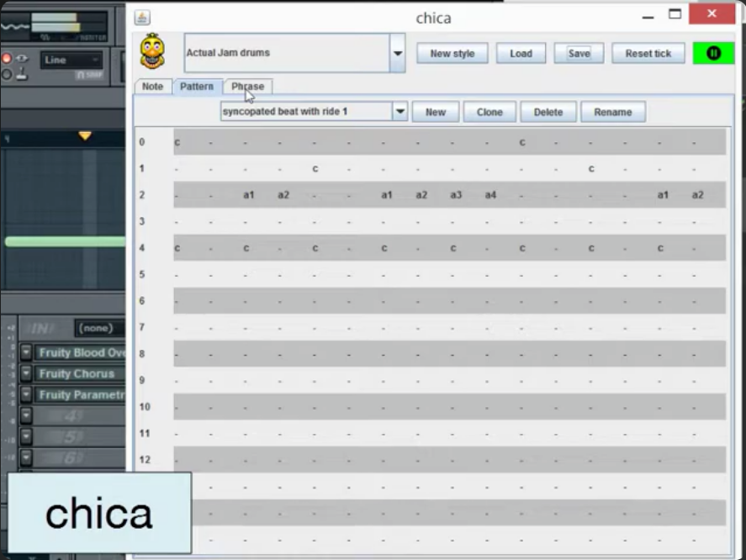The height and width of the screenshot is (560, 746).
Task: Click the orange playhead marker on timeline
Action: click(x=84, y=135)
